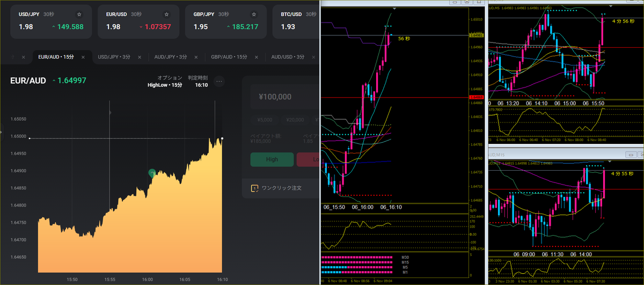The image size is (644, 285).
Task: Click the 4 分 56 秒 countdown on M5 chart
Action: click(623, 20)
